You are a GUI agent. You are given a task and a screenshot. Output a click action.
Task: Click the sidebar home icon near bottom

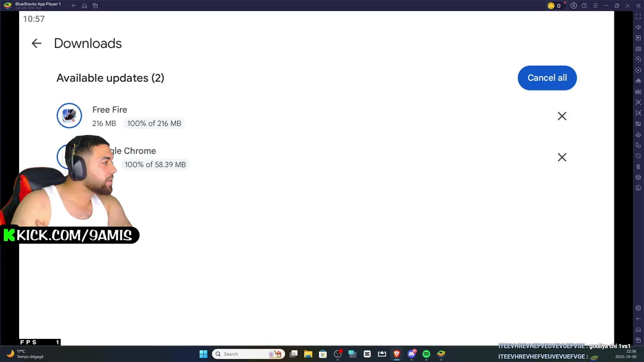coord(638,330)
